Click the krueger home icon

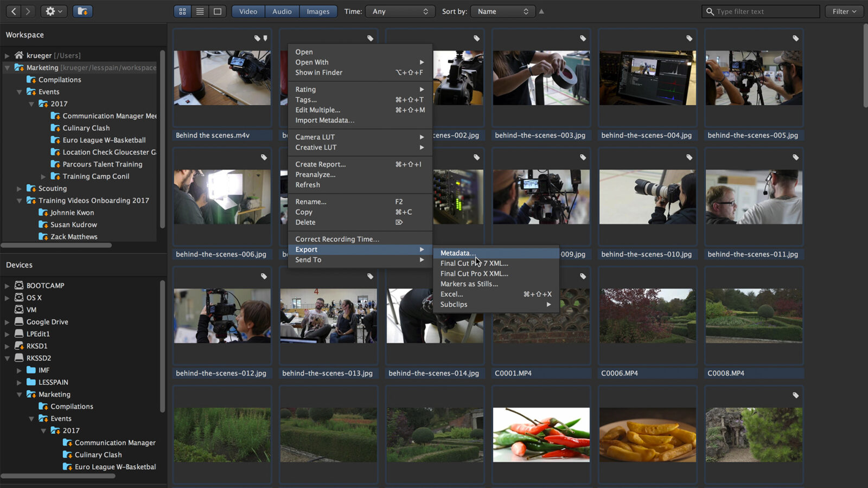[19, 55]
